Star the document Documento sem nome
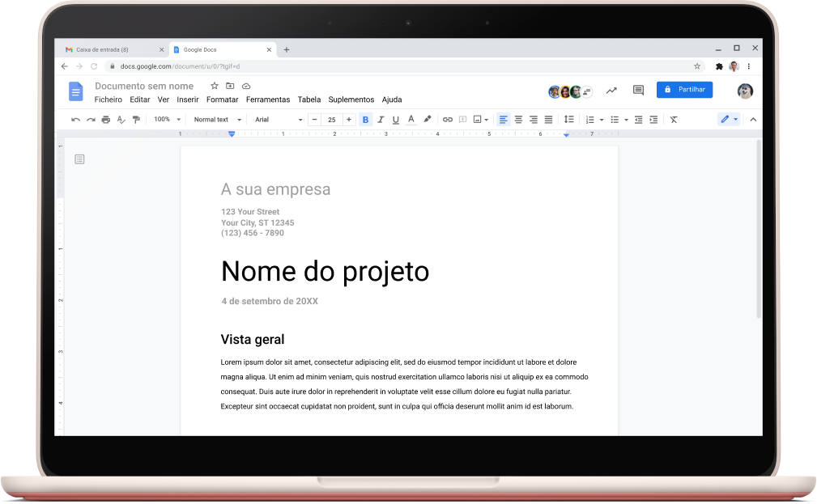 click(215, 86)
